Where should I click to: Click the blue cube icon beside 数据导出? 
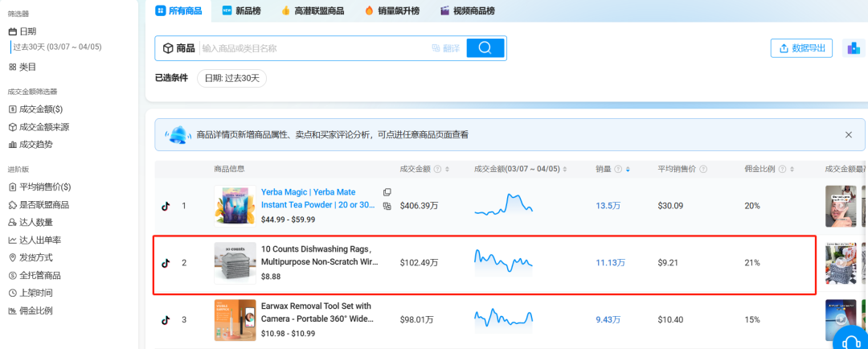pos(853,48)
